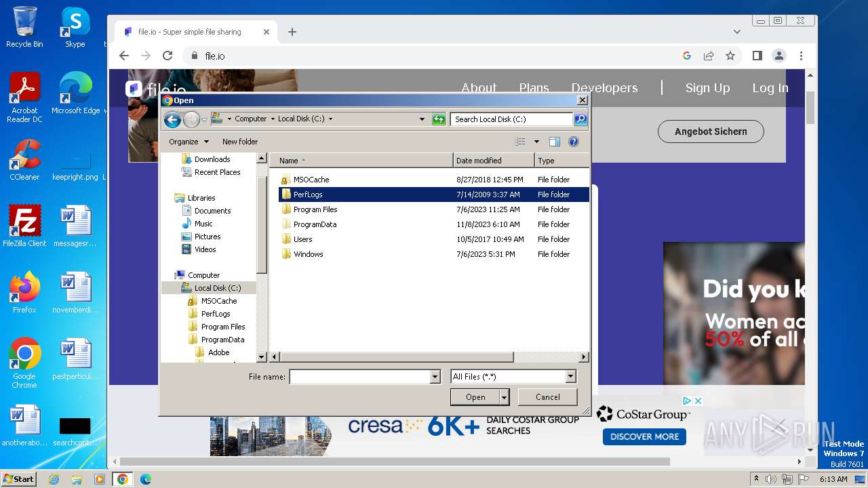The height and width of the screenshot is (488, 868).
Task: Click the search magnifier icon in the Open dialog
Action: click(x=580, y=119)
